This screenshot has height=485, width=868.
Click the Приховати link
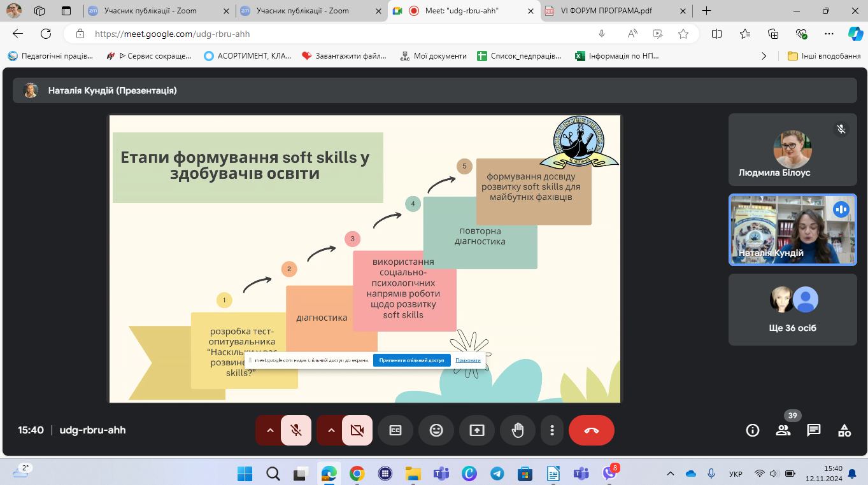click(468, 360)
